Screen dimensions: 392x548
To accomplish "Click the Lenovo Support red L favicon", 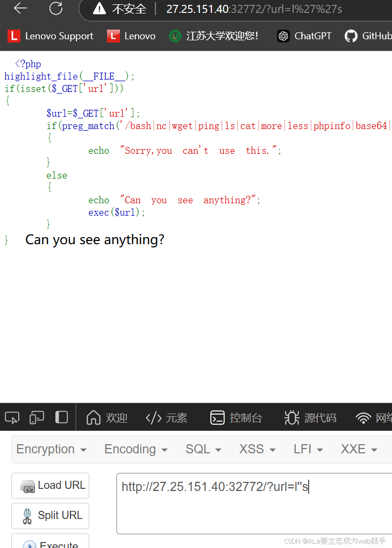I will (x=13, y=36).
